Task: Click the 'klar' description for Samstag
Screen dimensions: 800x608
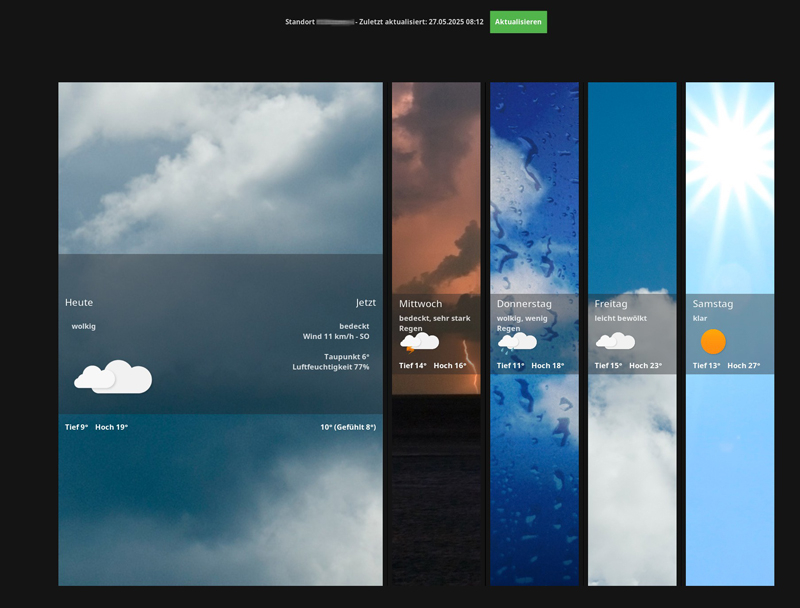Action: (699, 318)
